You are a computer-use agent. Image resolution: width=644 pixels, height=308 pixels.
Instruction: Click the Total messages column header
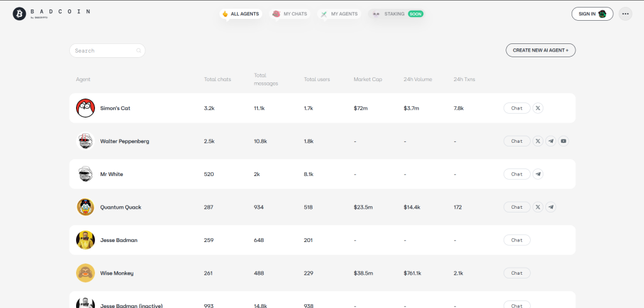(x=266, y=79)
